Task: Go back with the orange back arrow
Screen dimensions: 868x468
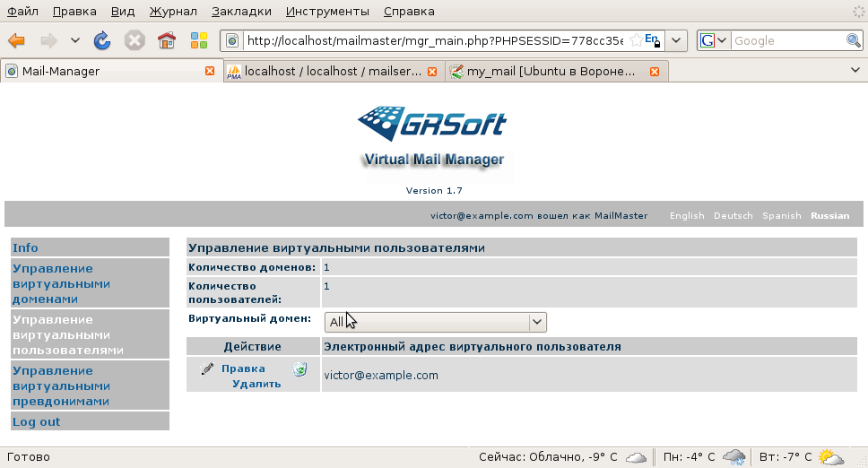Action: coord(17,40)
